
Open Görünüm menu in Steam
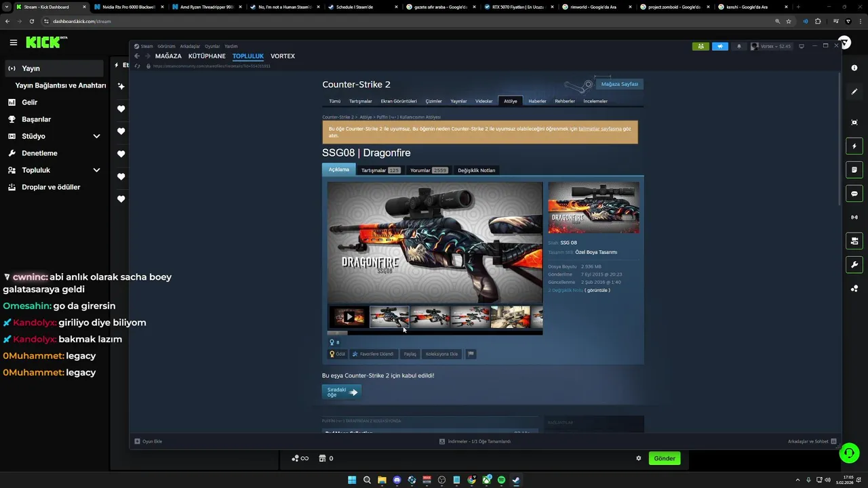point(166,46)
